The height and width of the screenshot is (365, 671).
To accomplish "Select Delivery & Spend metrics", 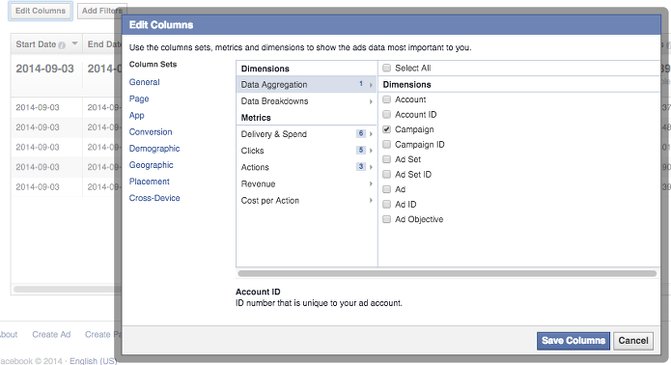I will pos(306,134).
